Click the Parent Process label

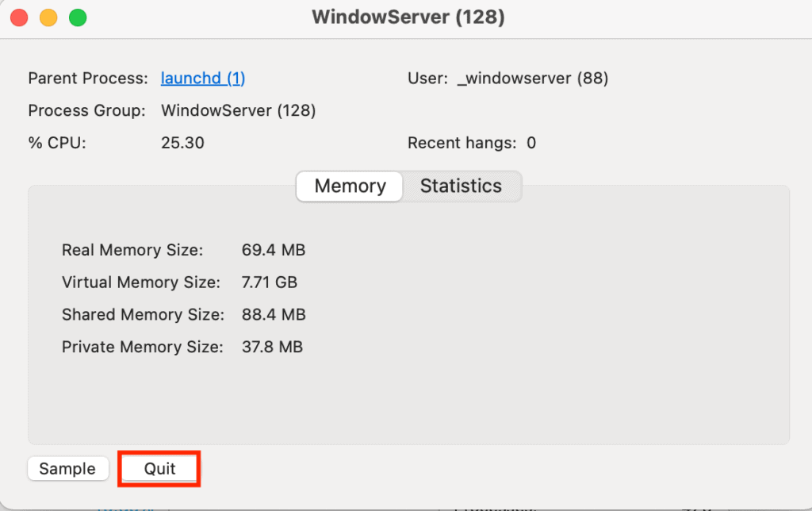(x=88, y=79)
